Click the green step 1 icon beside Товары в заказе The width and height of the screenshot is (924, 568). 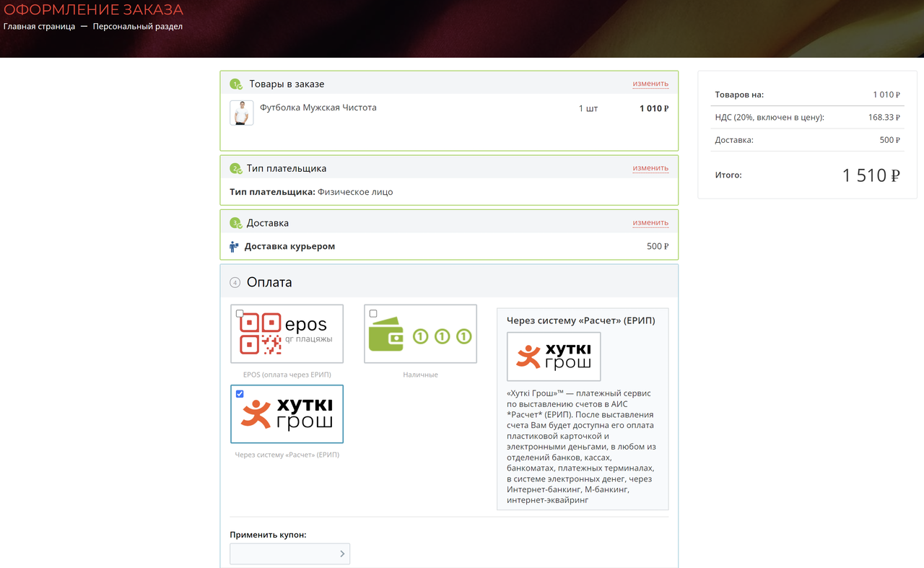[x=235, y=84]
